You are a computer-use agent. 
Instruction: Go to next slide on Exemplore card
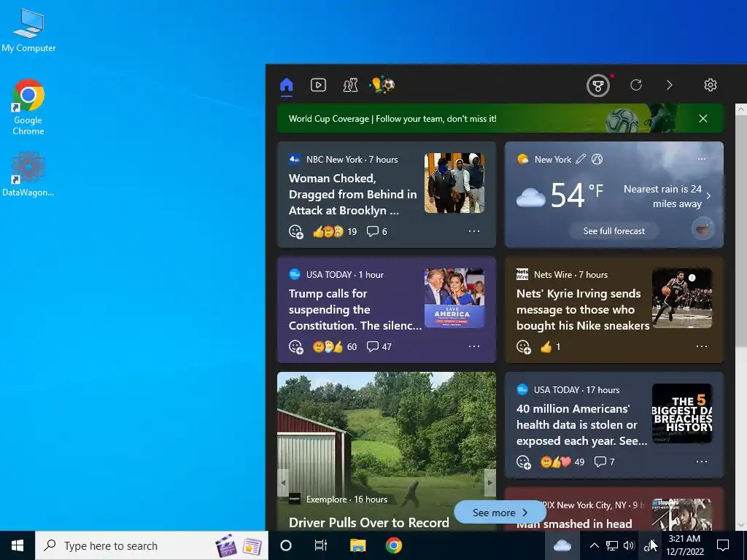coord(489,482)
